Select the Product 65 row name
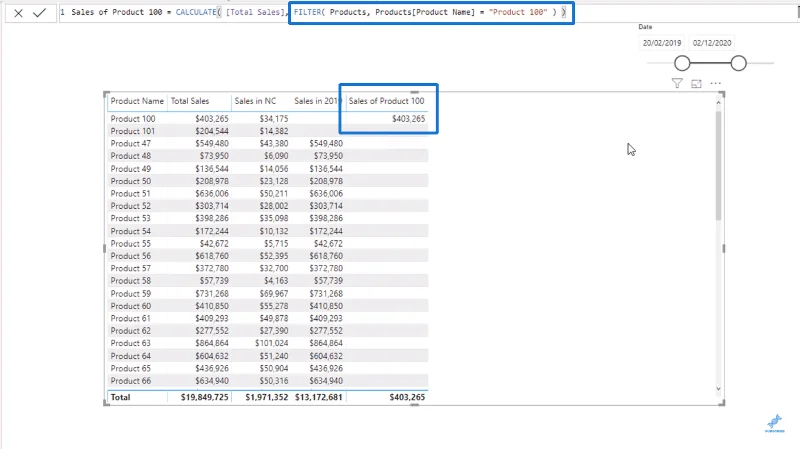Image resolution: width=800 pixels, height=449 pixels. [x=131, y=368]
